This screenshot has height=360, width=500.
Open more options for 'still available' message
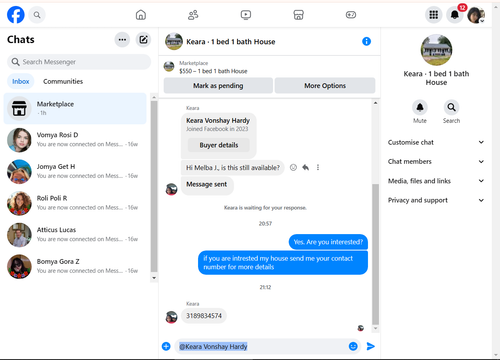[x=318, y=167]
